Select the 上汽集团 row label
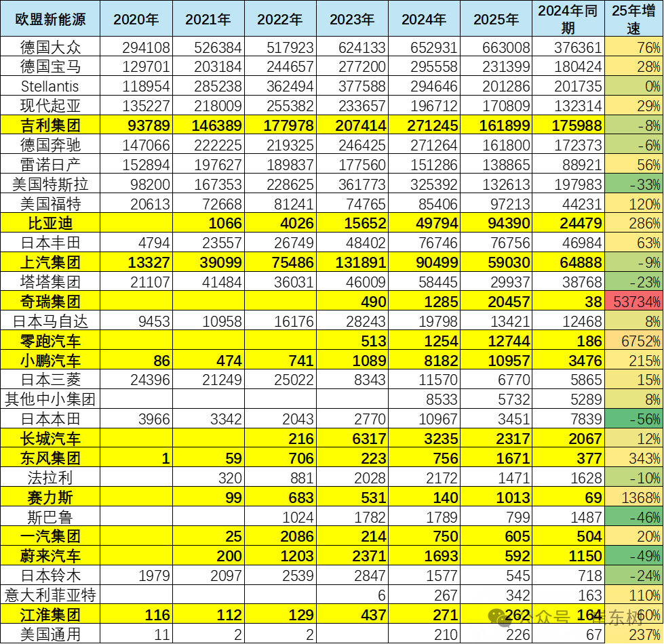 pyautogui.click(x=50, y=262)
